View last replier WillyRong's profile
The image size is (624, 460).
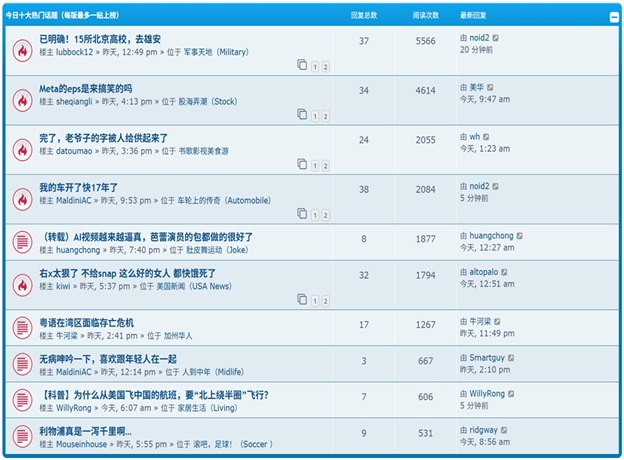click(x=493, y=393)
